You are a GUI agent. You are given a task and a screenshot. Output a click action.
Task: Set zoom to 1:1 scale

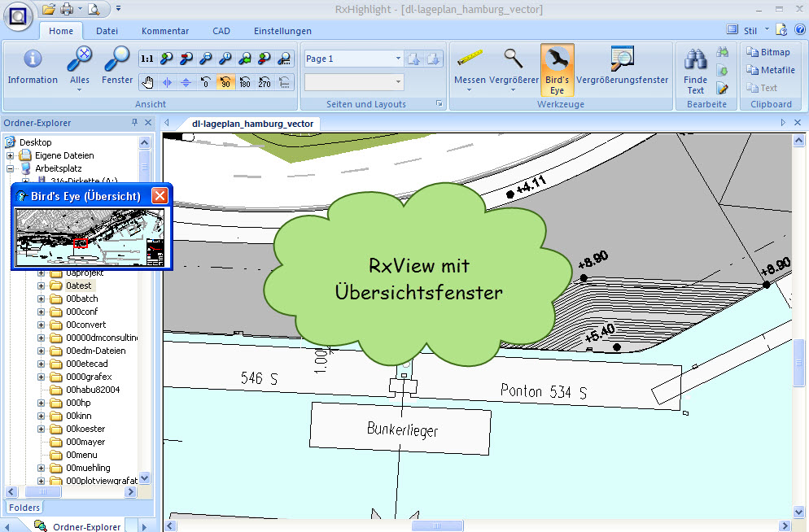[147, 59]
